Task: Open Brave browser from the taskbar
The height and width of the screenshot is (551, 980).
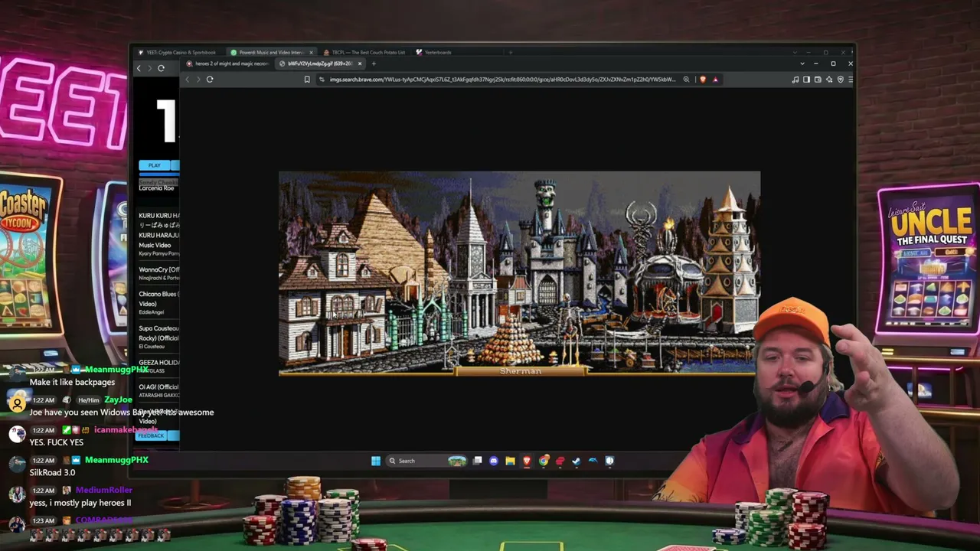Action: 527,461
